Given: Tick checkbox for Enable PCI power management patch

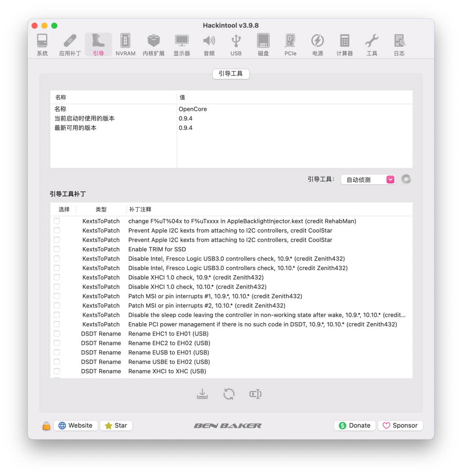Looking at the screenshot, I should click(x=57, y=324).
